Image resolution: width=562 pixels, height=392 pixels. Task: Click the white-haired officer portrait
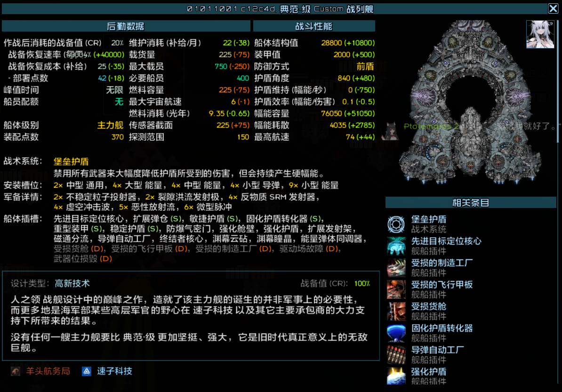click(x=540, y=34)
